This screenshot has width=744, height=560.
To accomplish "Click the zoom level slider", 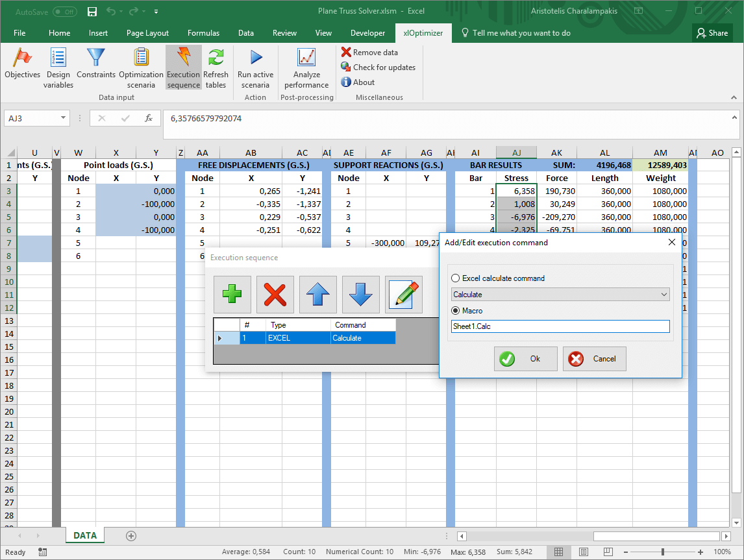I will [662, 552].
